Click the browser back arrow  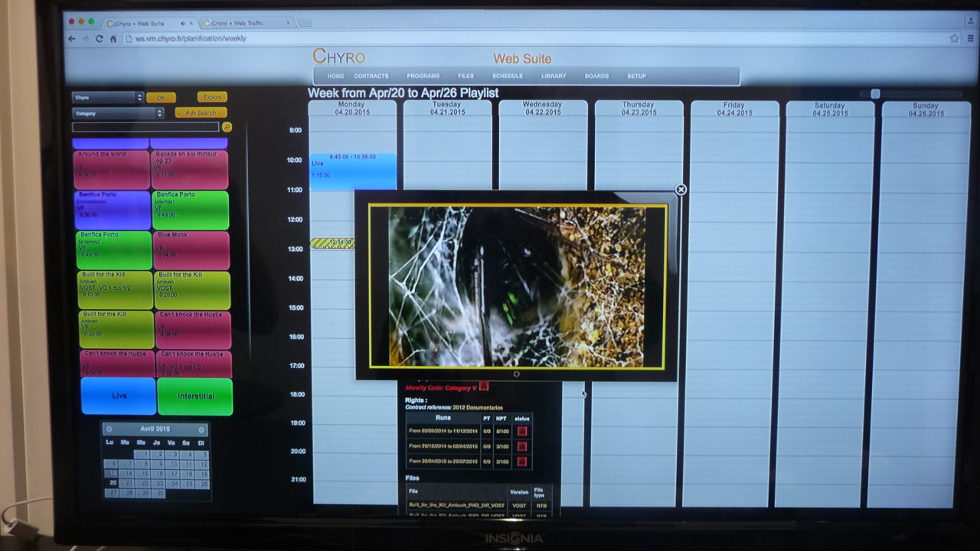(x=71, y=37)
